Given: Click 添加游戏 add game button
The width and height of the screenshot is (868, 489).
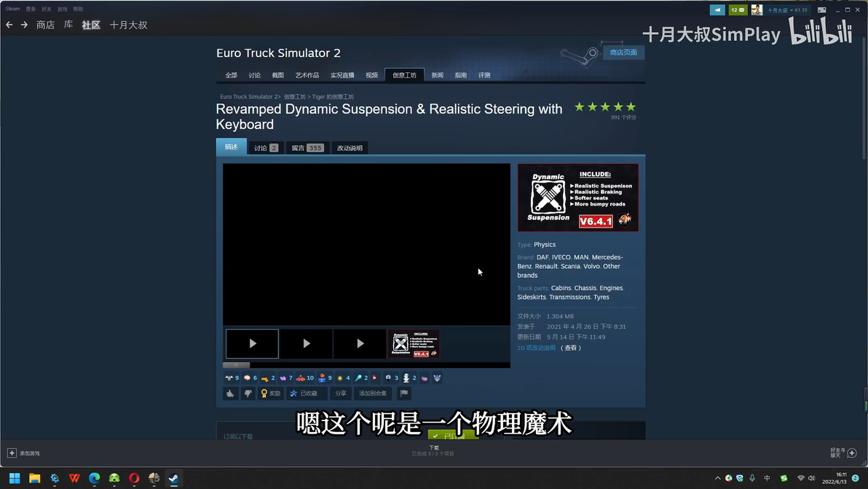Looking at the screenshot, I should (x=24, y=453).
